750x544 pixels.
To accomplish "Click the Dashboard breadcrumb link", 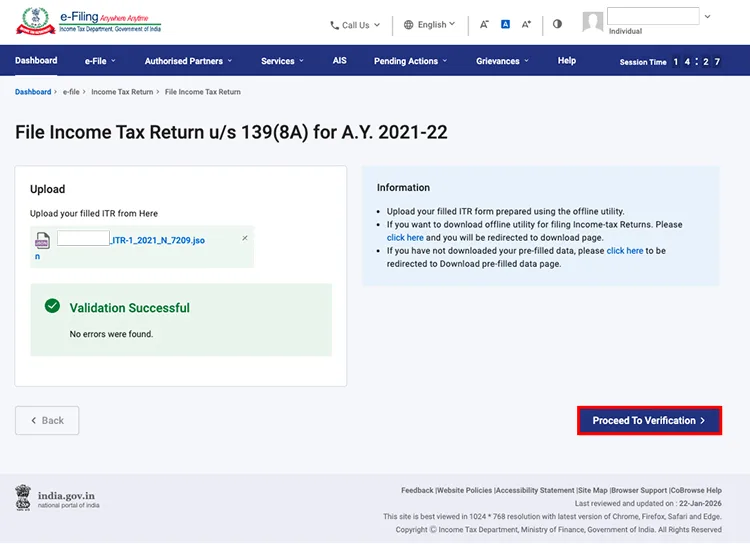I will tap(33, 92).
